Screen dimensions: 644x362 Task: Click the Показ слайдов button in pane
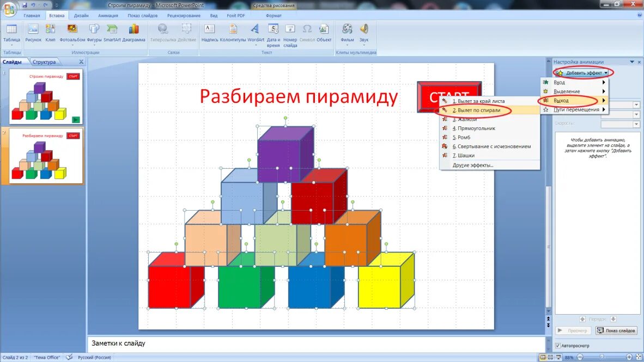coord(616,330)
